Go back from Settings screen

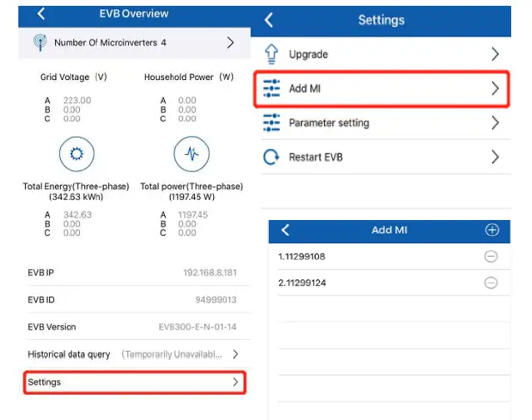(x=269, y=20)
